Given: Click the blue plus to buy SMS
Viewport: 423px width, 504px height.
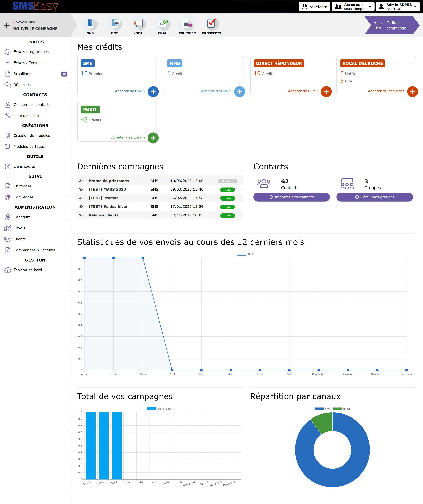Looking at the screenshot, I should 153,92.
